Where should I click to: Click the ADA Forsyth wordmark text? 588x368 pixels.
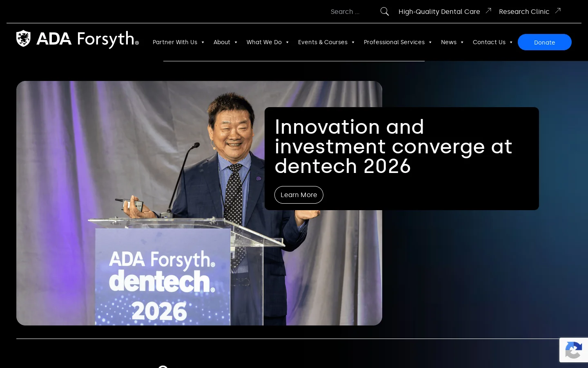(87, 39)
